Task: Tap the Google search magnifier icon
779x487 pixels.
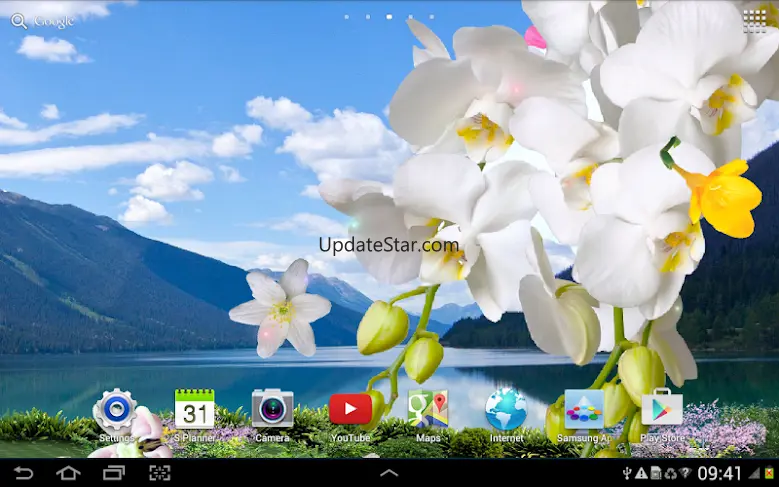Action: [x=19, y=21]
